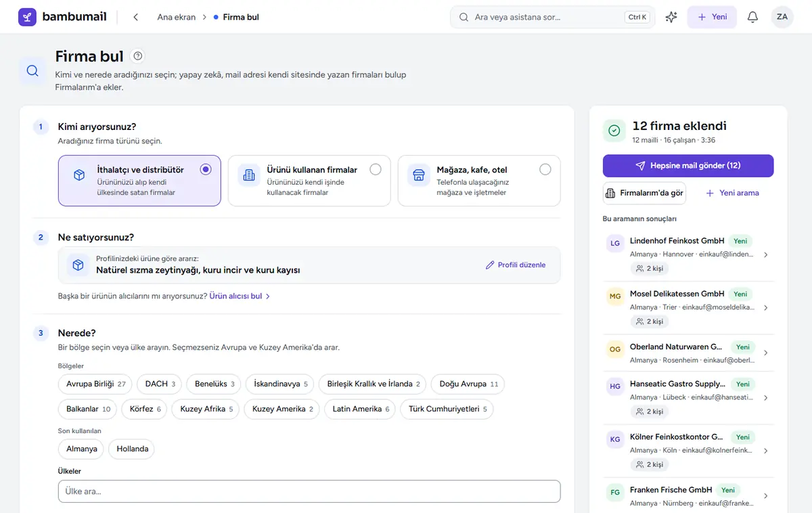This screenshot has width=812, height=513.
Task: Open the AI assistant sparkle icon
Action: click(x=671, y=17)
